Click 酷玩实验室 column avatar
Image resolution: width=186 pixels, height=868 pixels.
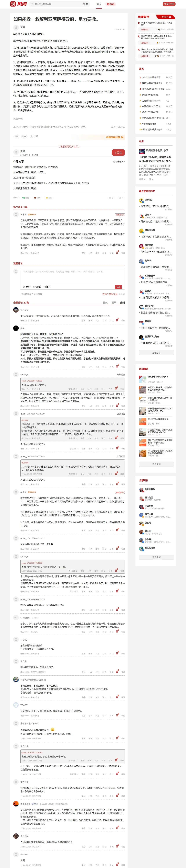pyautogui.click(x=141, y=549)
